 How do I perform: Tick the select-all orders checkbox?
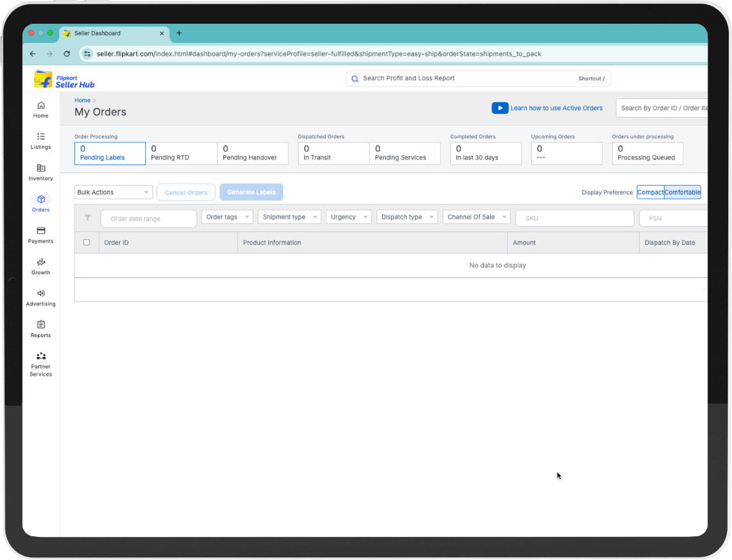87,243
